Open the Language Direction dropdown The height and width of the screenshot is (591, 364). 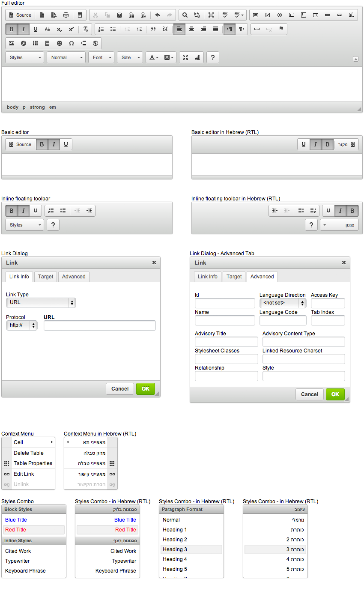tap(283, 303)
